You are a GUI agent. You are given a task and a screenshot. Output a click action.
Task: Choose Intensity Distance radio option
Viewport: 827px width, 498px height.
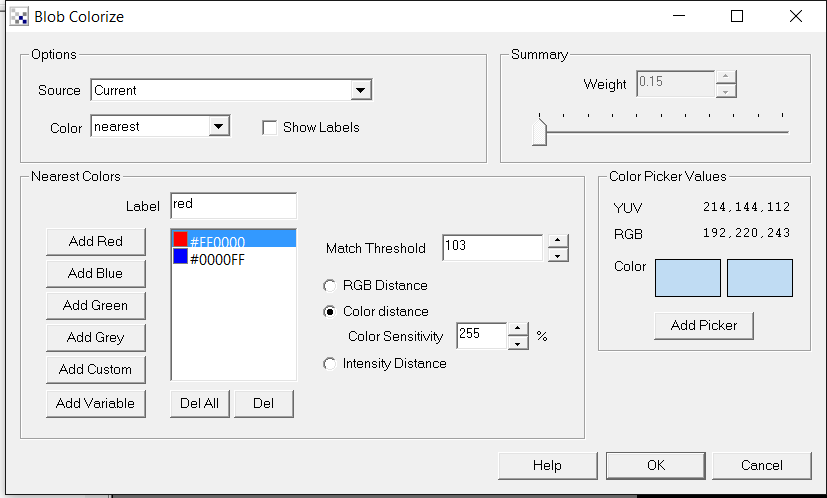(x=330, y=363)
